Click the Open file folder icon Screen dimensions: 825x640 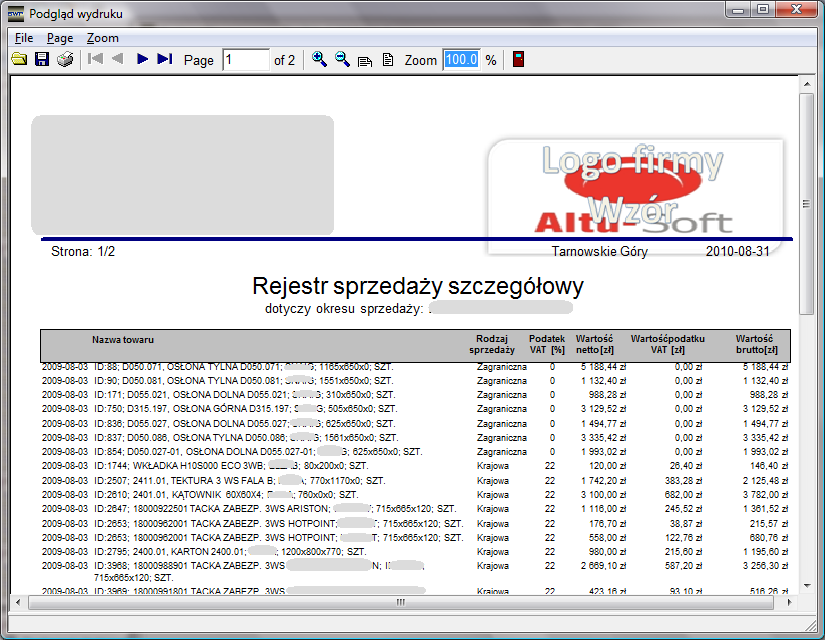[19, 60]
